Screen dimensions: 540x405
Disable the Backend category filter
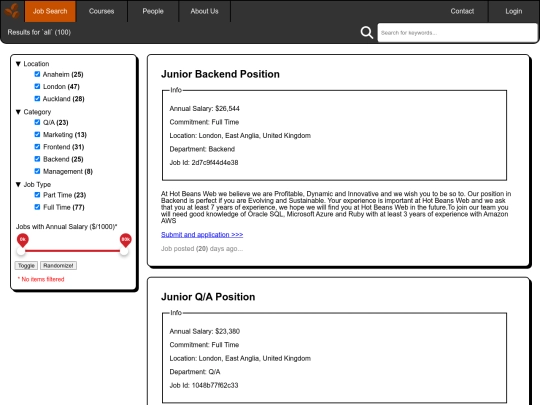37,159
